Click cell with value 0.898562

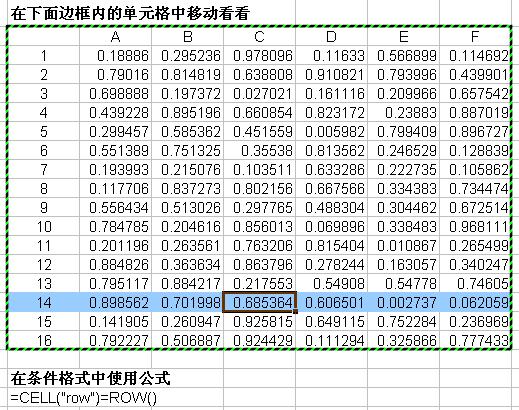pos(116,302)
